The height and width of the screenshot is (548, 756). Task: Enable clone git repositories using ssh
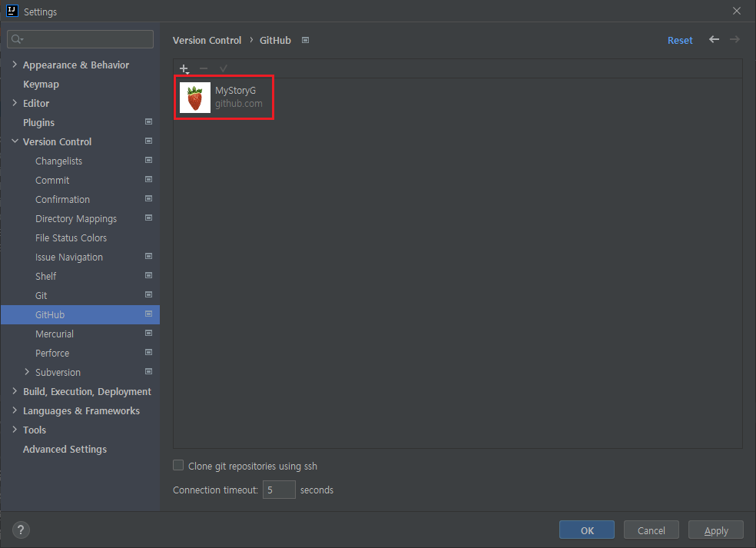click(177, 465)
